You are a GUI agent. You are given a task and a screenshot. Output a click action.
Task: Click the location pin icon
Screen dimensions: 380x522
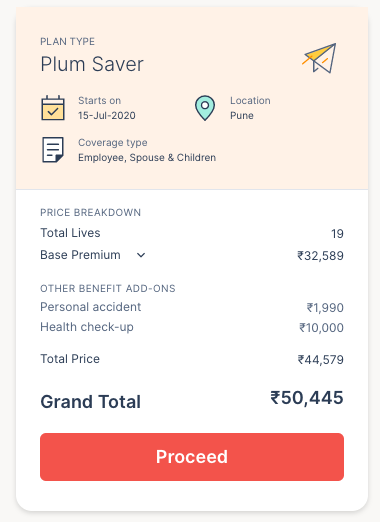(205, 108)
